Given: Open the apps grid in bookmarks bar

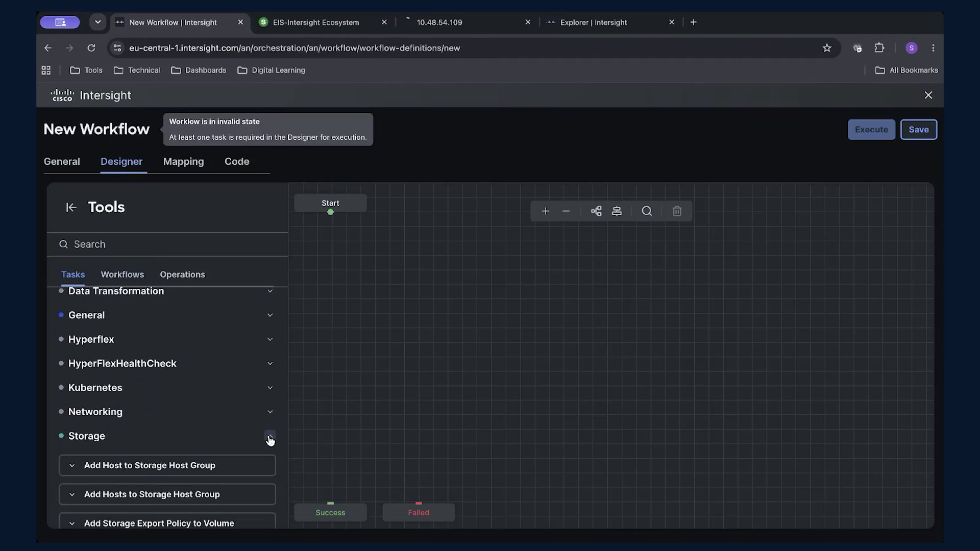Looking at the screenshot, I should 46,70.
